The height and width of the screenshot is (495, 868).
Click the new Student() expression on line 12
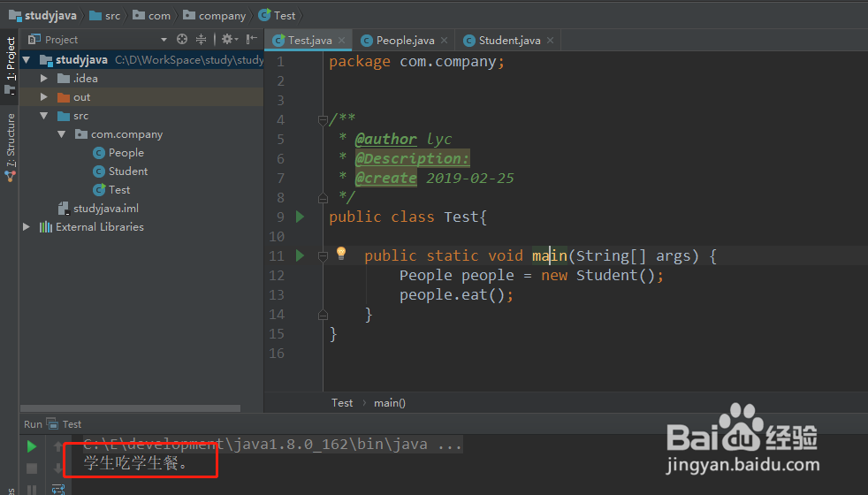pyautogui.click(x=598, y=275)
